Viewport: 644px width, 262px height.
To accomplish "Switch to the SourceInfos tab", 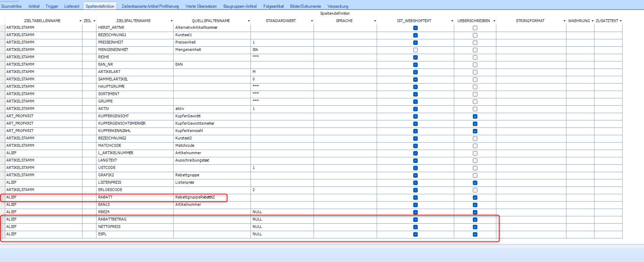I will pos(11,6).
